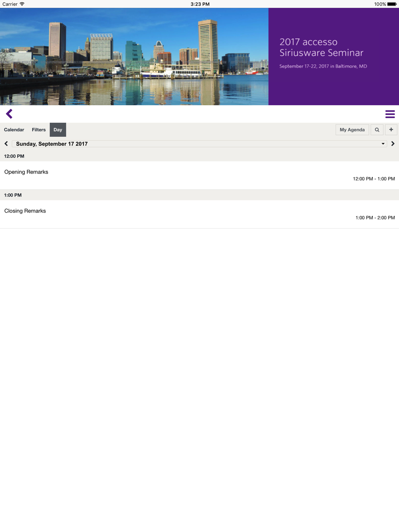Click the 12:00 PM - 1:00 PM time range
This screenshot has height=532, width=399.
pyautogui.click(x=374, y=179)
